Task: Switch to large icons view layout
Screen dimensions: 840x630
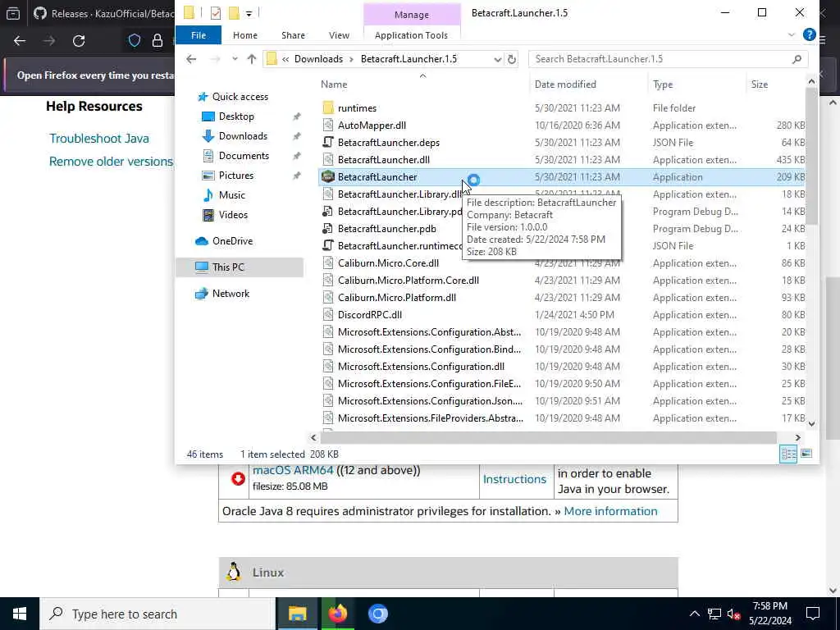Action: [x=806, y=454]
